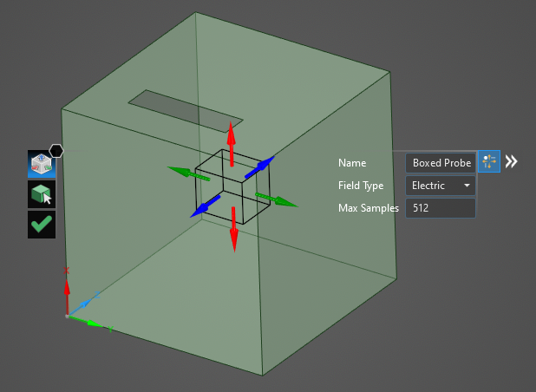Click the Max Samples input field
536x392 pixels.
(441, 208)
